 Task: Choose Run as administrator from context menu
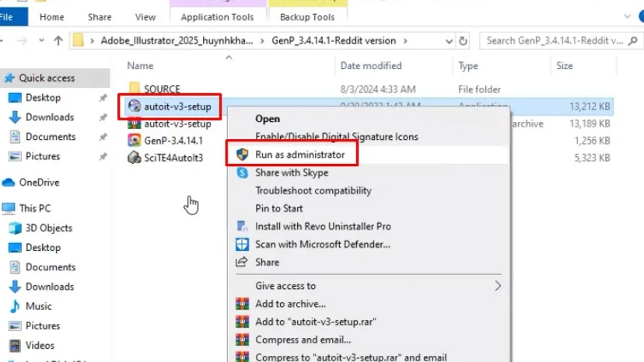299,155
